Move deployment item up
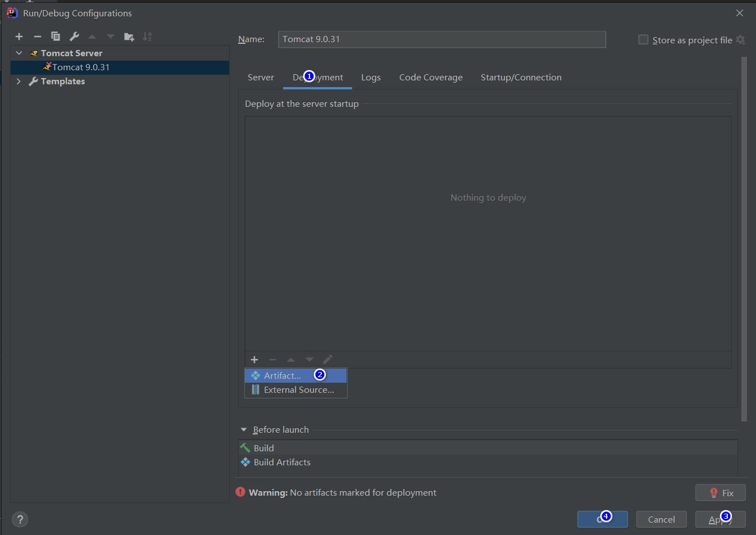Screen dimensions: 756x535 pos(291,360)
